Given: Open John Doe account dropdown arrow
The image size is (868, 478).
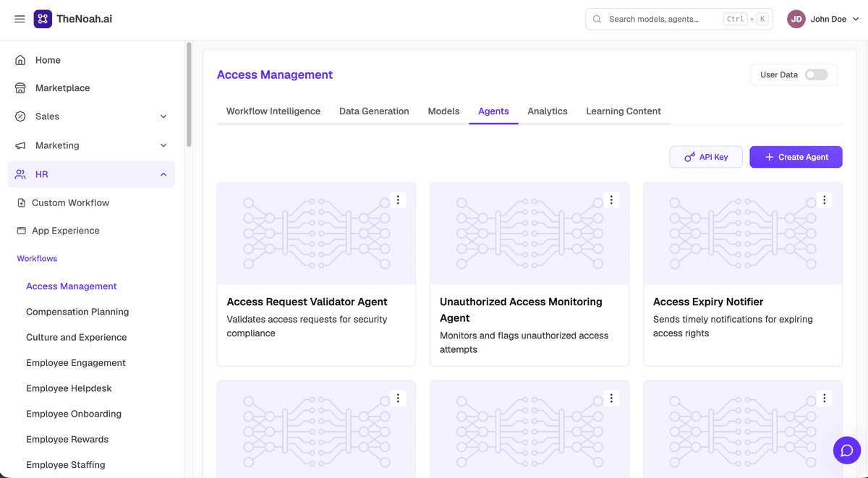Looking at the screenshot, I should point(856,20).
